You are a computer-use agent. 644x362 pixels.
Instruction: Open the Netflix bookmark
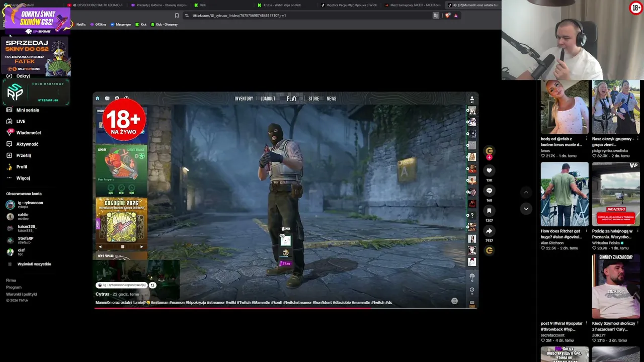click(x=80, y=25)
